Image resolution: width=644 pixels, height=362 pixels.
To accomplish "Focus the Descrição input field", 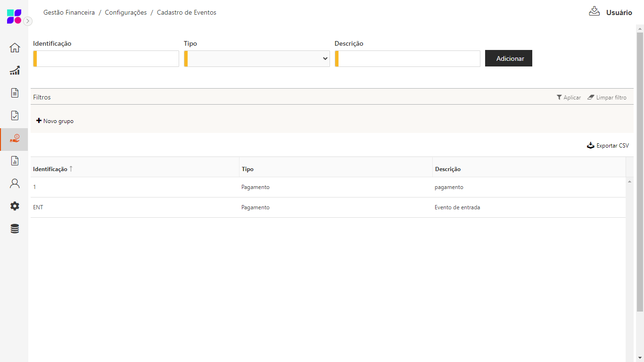I will [409, 59].
